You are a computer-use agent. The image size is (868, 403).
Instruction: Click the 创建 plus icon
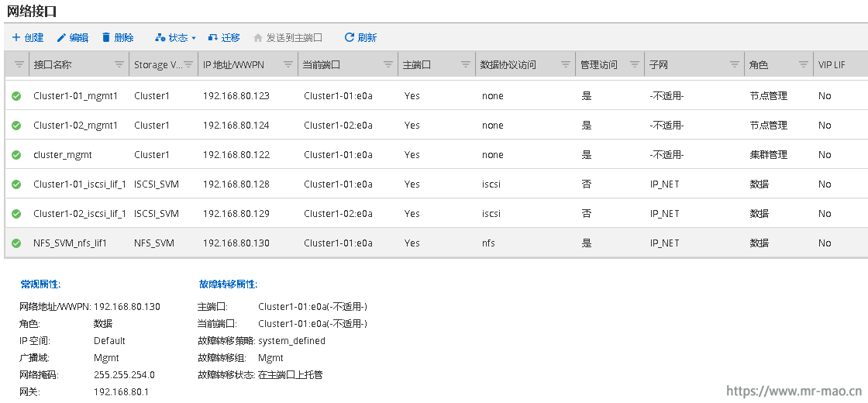tap(16, 38)
